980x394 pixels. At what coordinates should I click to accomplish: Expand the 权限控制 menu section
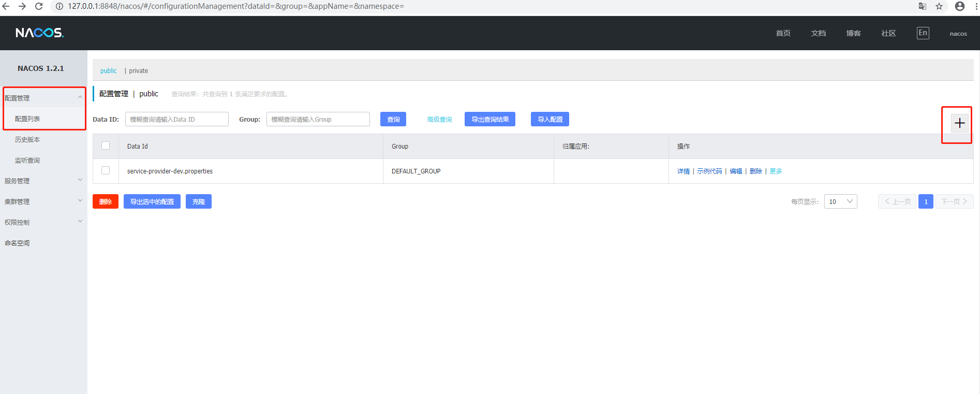pos(43,222)
